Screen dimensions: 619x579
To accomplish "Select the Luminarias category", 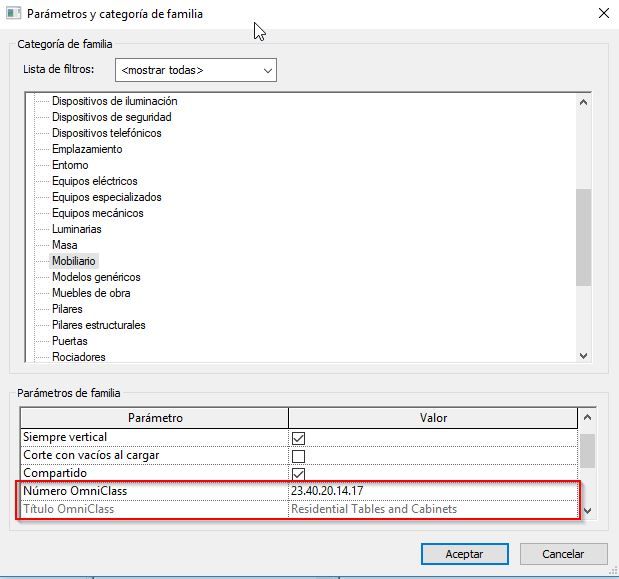I will click(77, 229).
